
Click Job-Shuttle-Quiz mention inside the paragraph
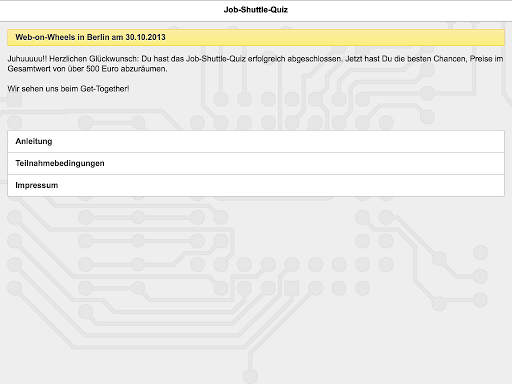point(216,59)
